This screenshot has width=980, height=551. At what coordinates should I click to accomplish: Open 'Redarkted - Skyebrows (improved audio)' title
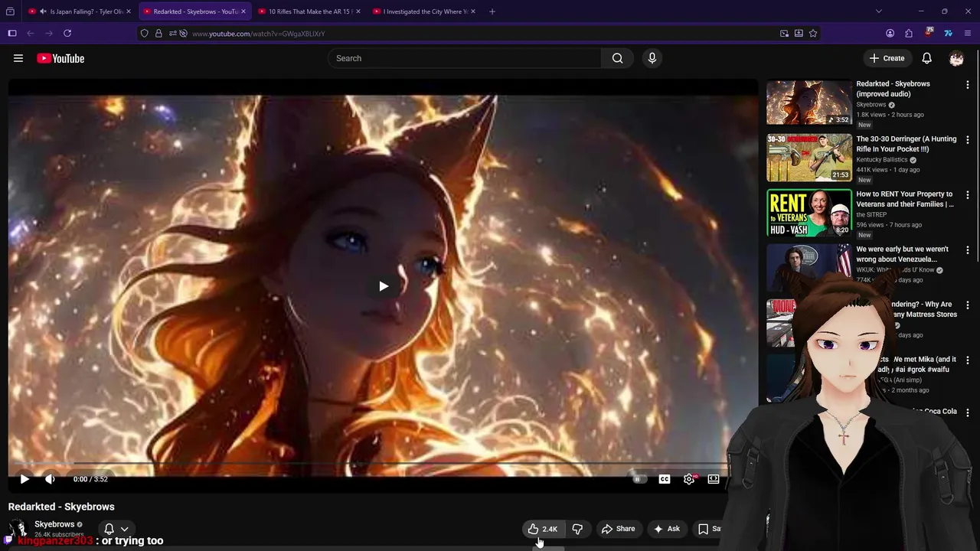tap(893, 89)
